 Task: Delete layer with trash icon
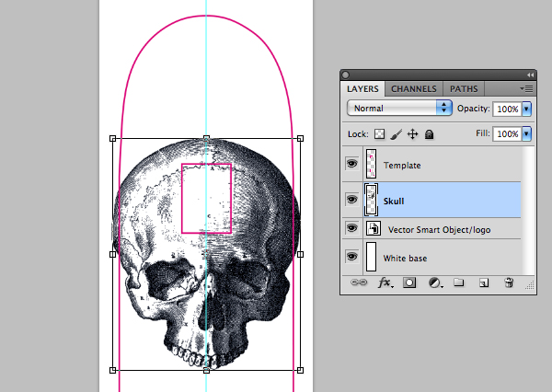coord(509,282)
